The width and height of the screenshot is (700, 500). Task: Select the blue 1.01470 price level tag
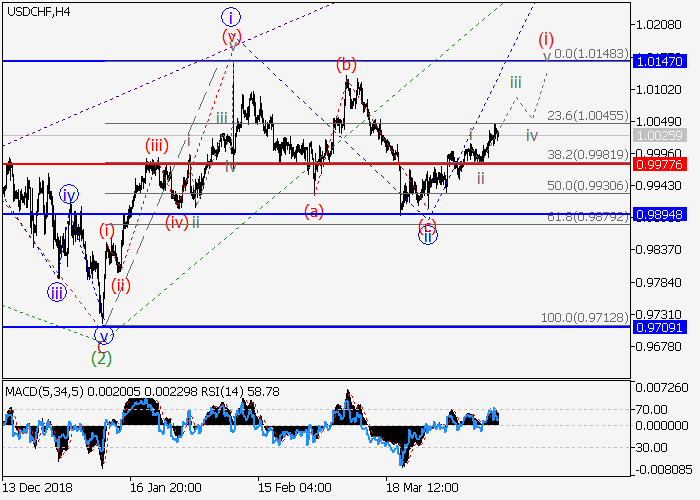pos(658,61)
